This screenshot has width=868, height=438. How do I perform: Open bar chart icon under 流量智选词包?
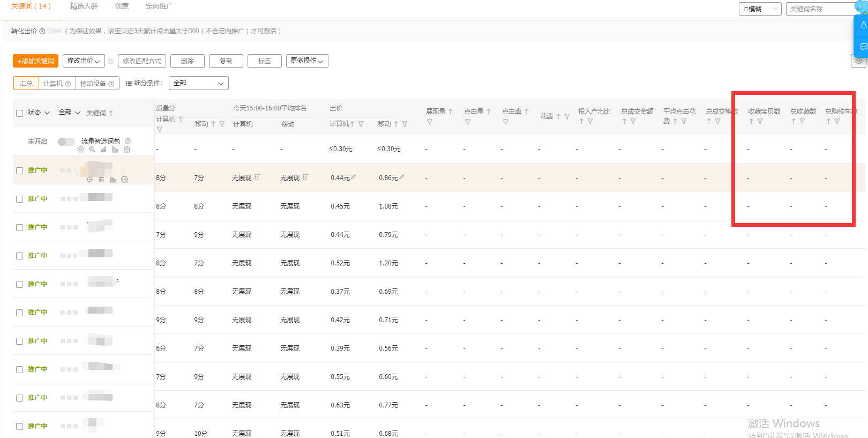(x=103, y=150)
